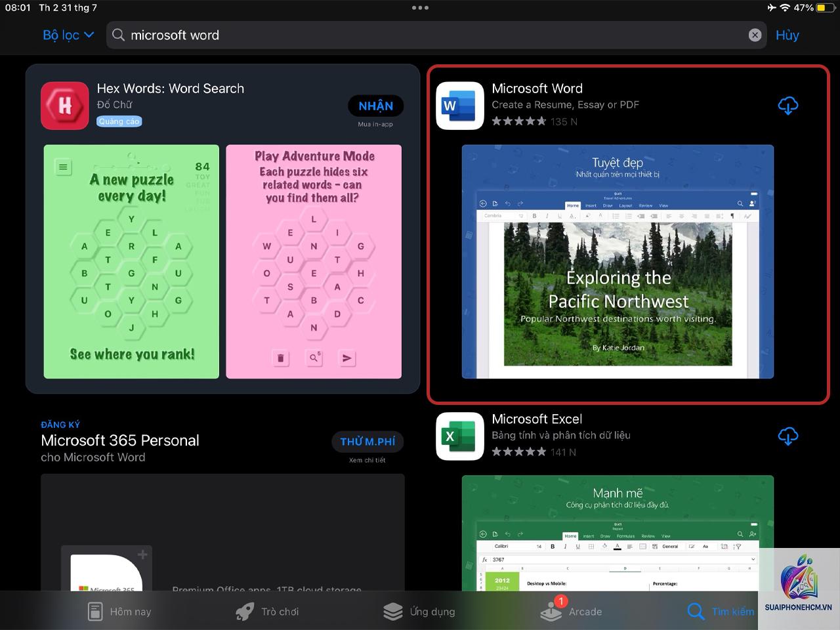Clear the search text with the X button
This screenshot has width=840, height=630.
click(x=755, y=35)
